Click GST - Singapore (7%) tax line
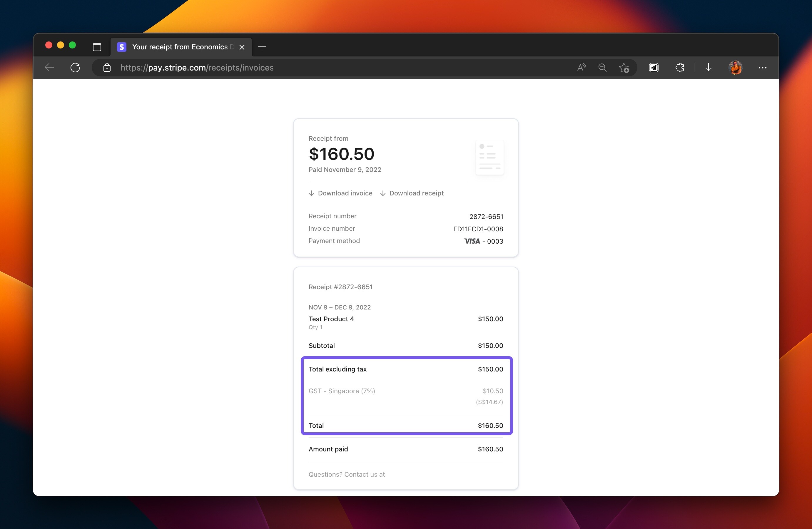 pyautogui.click(x=342, y=391)
